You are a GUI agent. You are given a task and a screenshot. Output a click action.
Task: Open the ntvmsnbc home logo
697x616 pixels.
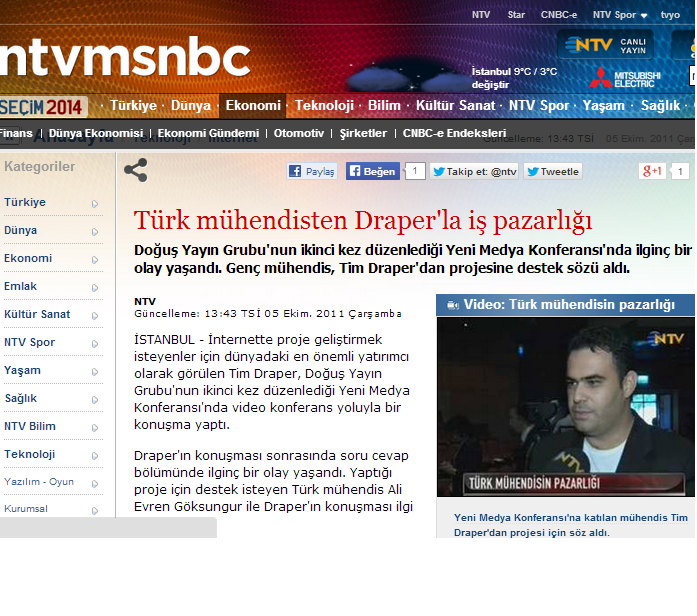click(x=125, y=57)
